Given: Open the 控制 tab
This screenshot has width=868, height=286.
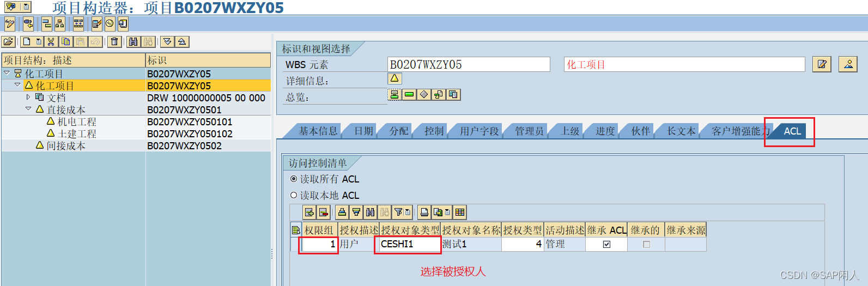Looking at the screenshot, I should [x=434, y=131].
